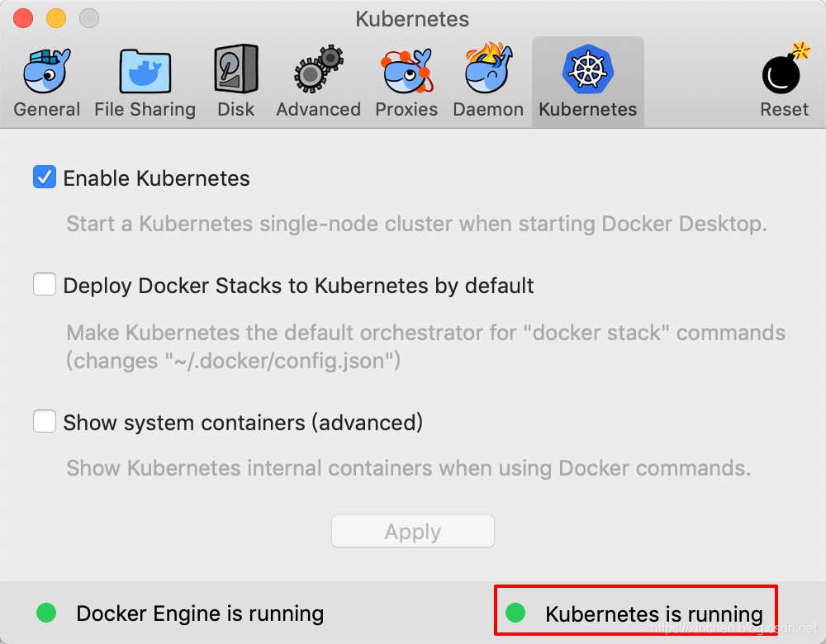Select the Disk drive icon
This screenshot has height=644, width=826.
[236, 71]
